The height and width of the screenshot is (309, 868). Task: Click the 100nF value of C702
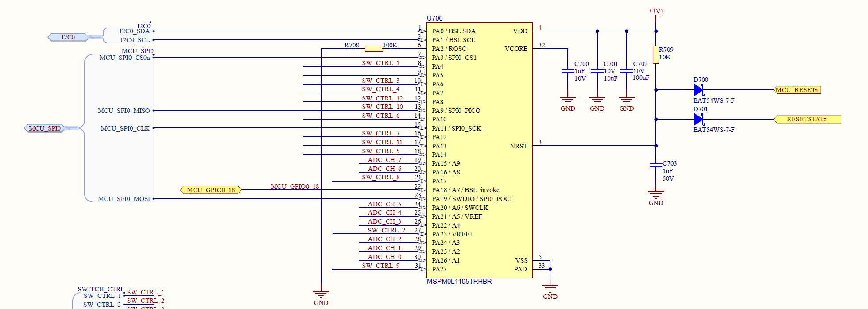point(641,77)
